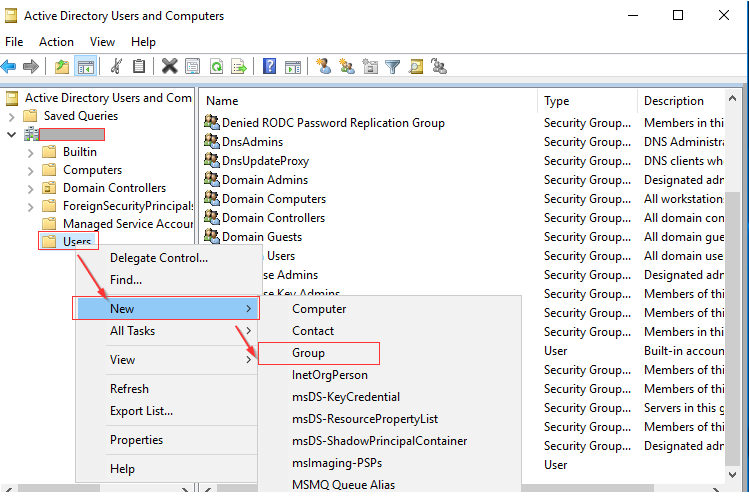Select msDS-ResourcePropertyList from the New submenu
Image resolution: width=749 pixels, height=496 pixels.
pos(389,419)
